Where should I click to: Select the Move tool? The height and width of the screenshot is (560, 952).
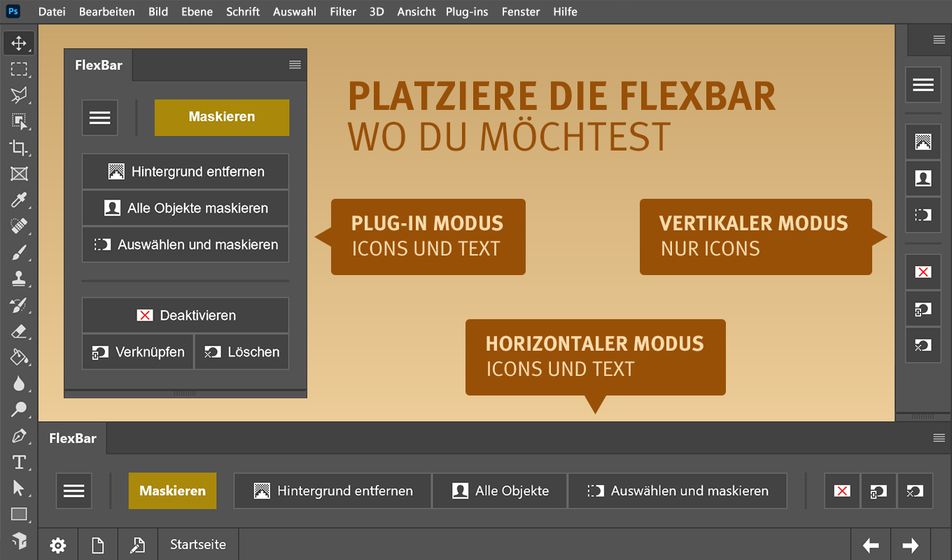coord(19,43)
